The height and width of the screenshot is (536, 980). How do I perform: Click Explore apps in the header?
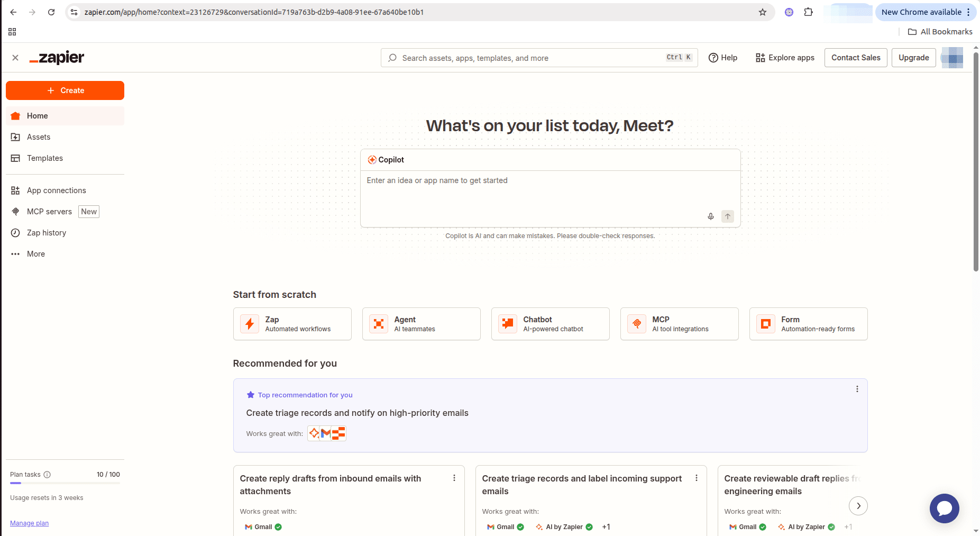[x=785, y=58]
